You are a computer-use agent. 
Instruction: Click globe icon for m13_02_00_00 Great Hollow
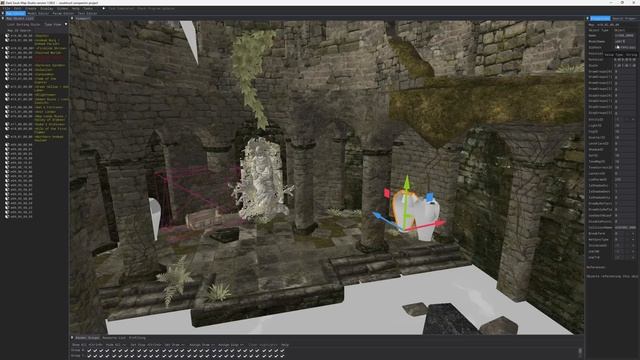coord(7,87)
